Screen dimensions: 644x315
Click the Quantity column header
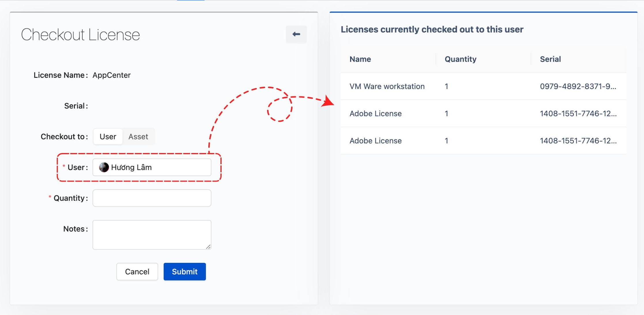[x=460, y=59]
